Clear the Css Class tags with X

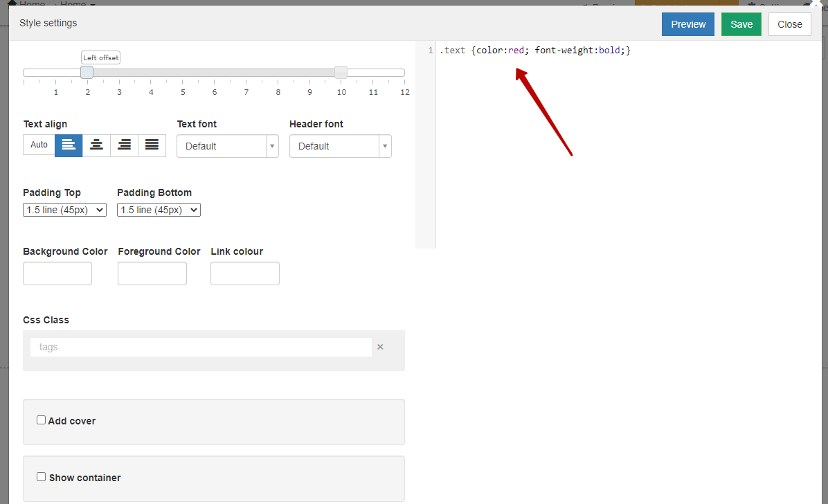pos(380,347)
